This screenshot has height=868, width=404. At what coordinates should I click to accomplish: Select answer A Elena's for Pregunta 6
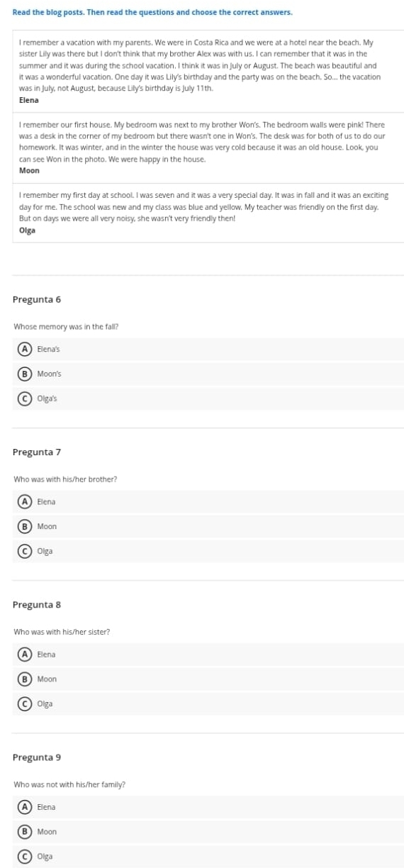tap(208, 349)
